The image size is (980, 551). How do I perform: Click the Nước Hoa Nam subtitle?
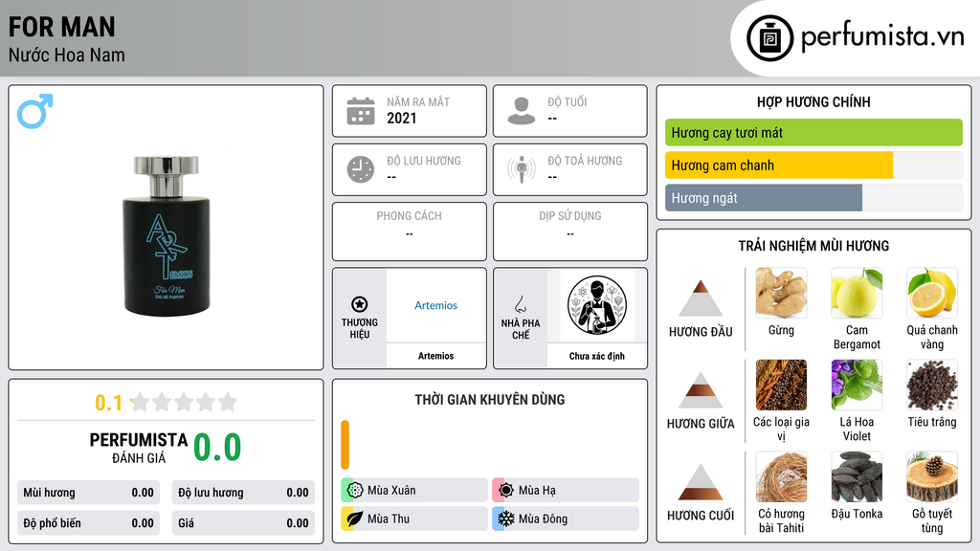click(66, 55)
